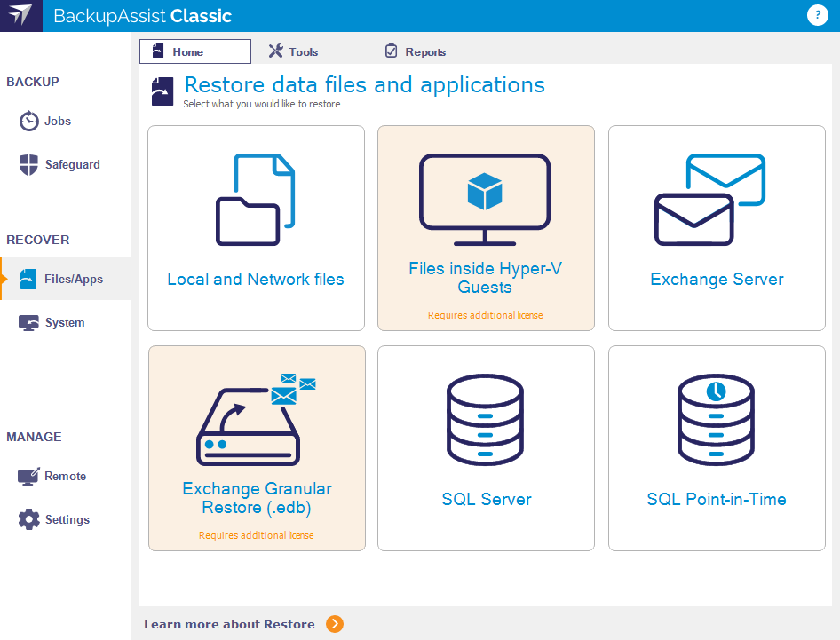Open Exchange Granular Restore (.edb) tile
Image resolution: width=840 pixels, height=640 pixels.
[257, 448]
